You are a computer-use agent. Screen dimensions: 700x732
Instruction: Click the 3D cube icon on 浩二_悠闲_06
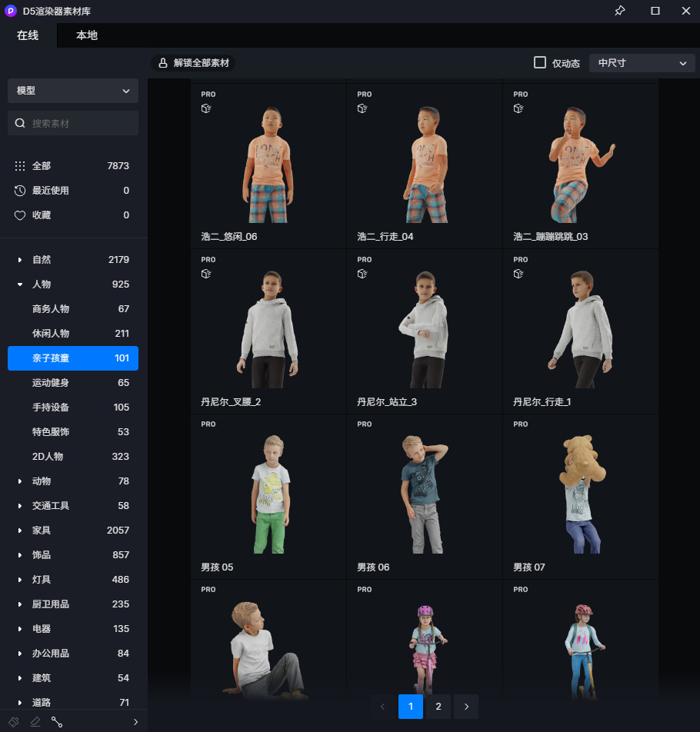click(206, 108)
